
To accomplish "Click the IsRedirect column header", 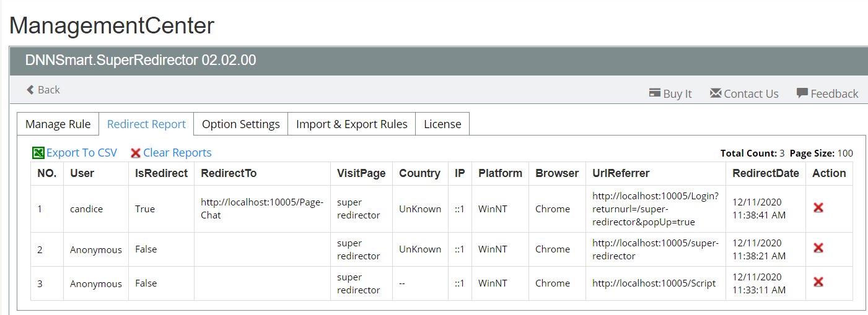I will pos(161,173).
